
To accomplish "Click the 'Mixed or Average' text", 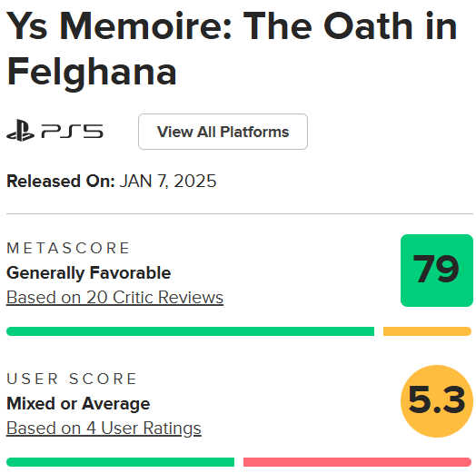I will coord(78,404).
